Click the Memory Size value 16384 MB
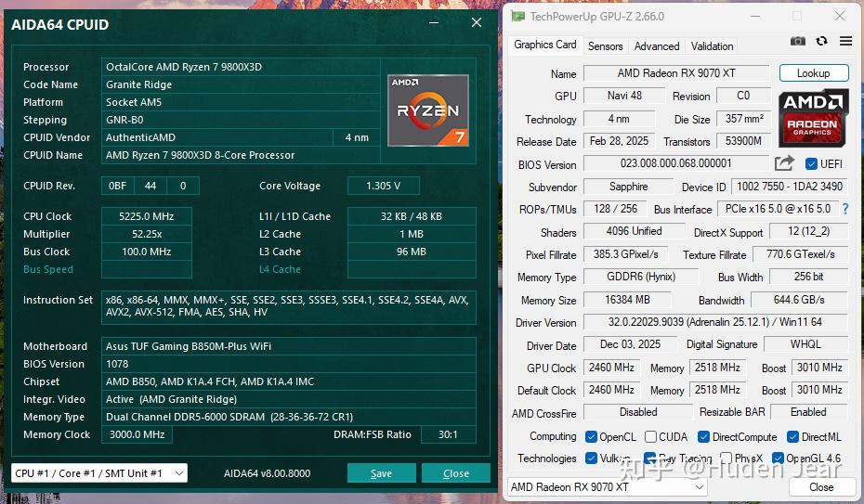The image size is (864, 504). pos(628,299)
